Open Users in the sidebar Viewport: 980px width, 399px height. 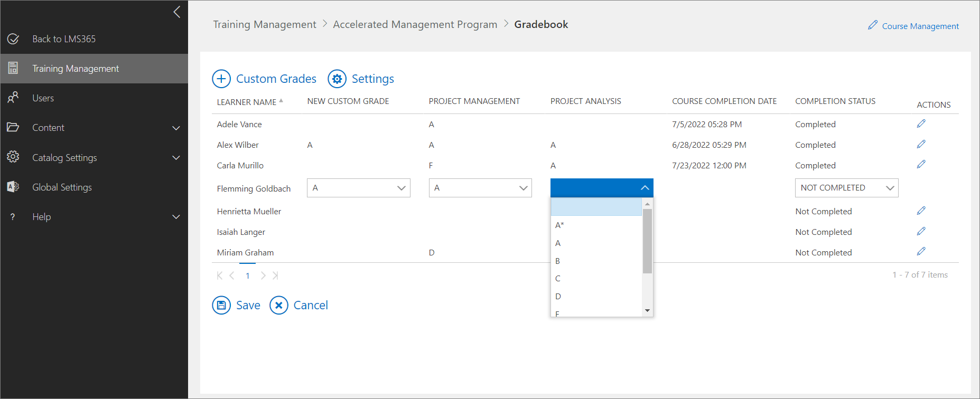click(x=43, y=98)
